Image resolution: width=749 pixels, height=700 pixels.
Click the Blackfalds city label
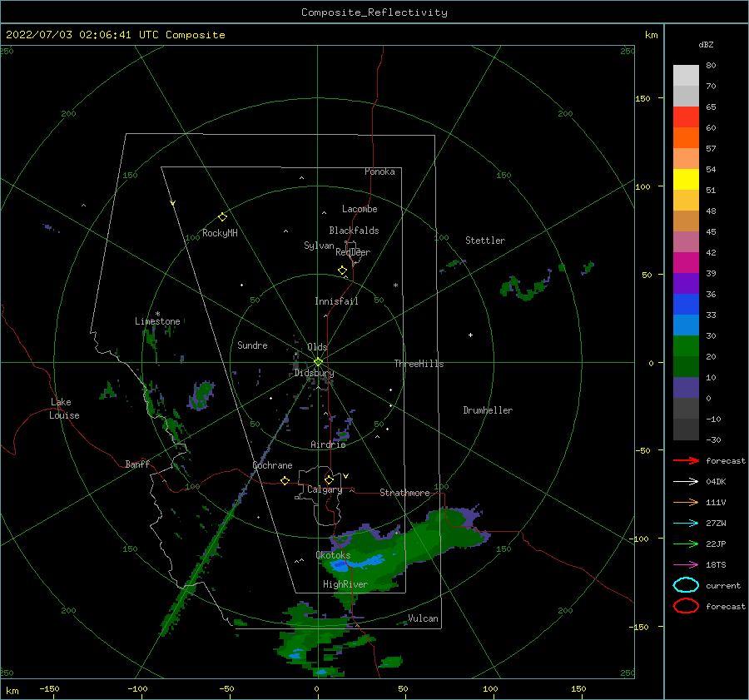pos(354,231)
